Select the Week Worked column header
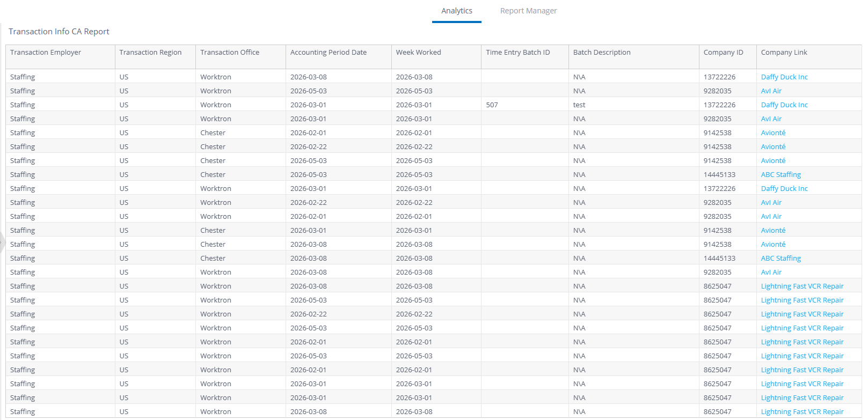 [x=436, y=56]
